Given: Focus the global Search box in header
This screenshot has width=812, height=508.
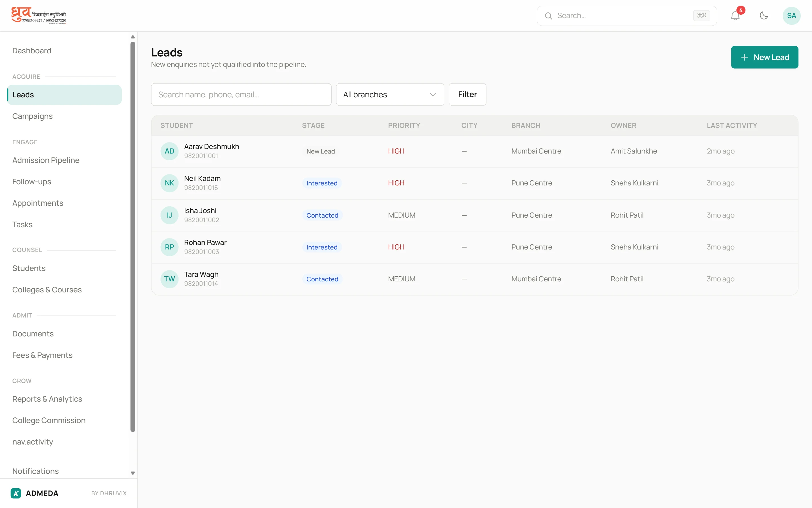Looking at the screenshot, I should [x=626, y=16].
